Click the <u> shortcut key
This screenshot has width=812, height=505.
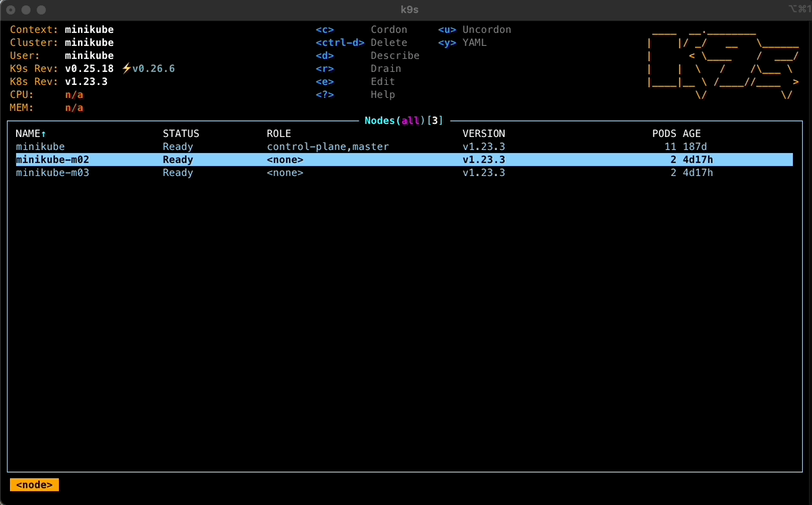pyautogui.click(x=447, y=30)
